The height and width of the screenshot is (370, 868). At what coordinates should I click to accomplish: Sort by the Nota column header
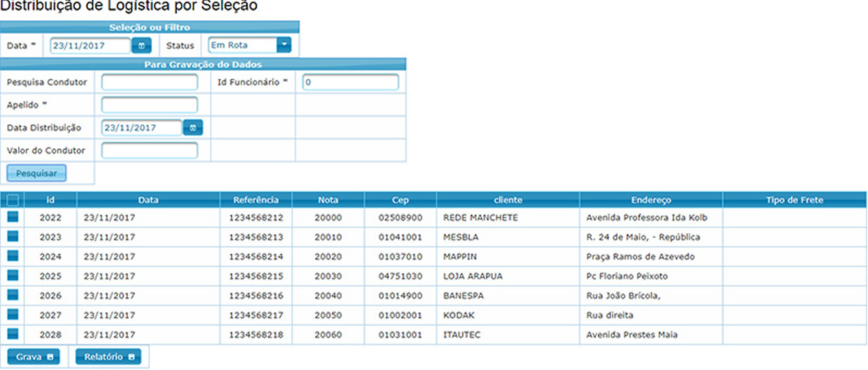328,200
